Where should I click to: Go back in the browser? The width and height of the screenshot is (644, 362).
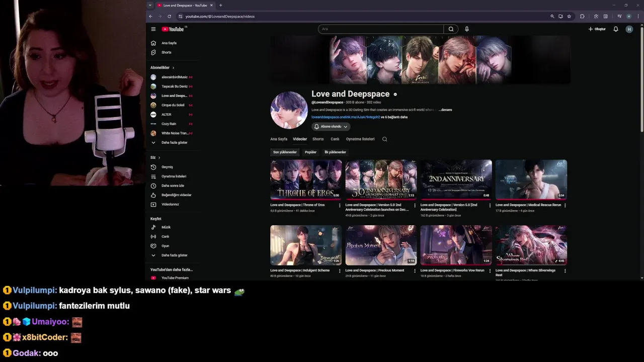[150, 16]
